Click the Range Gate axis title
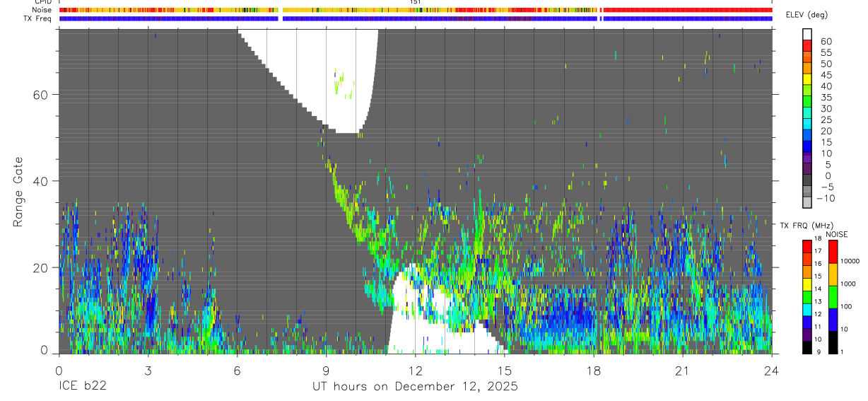 tap(18, 192)
